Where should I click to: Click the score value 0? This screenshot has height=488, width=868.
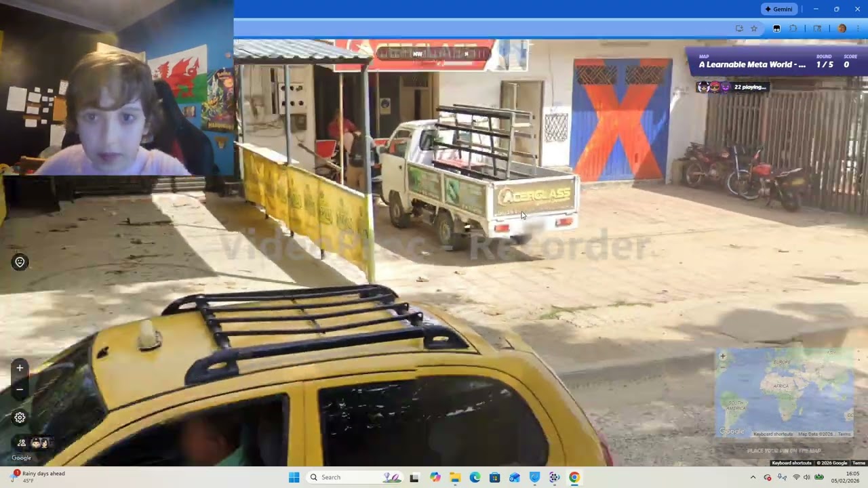[846, 65]
